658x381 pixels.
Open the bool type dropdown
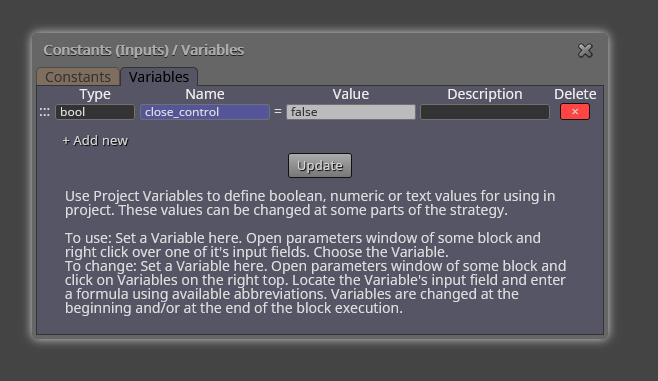tap(95, 112)
